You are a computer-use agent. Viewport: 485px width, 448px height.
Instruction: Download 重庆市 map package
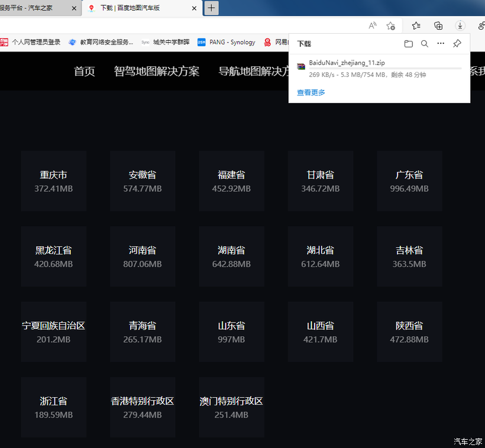click(x=53, y=181)
